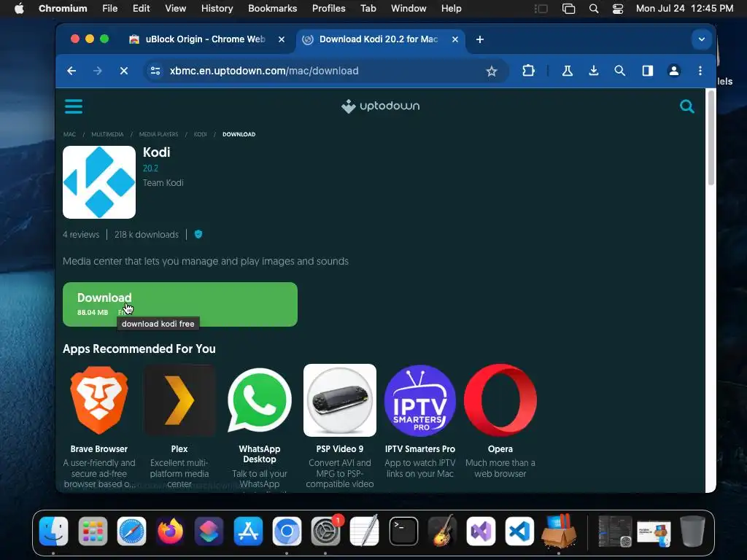Open Launchpad from the Dock
The width and height of the screenshot is (747, 560).
[93, 531]
